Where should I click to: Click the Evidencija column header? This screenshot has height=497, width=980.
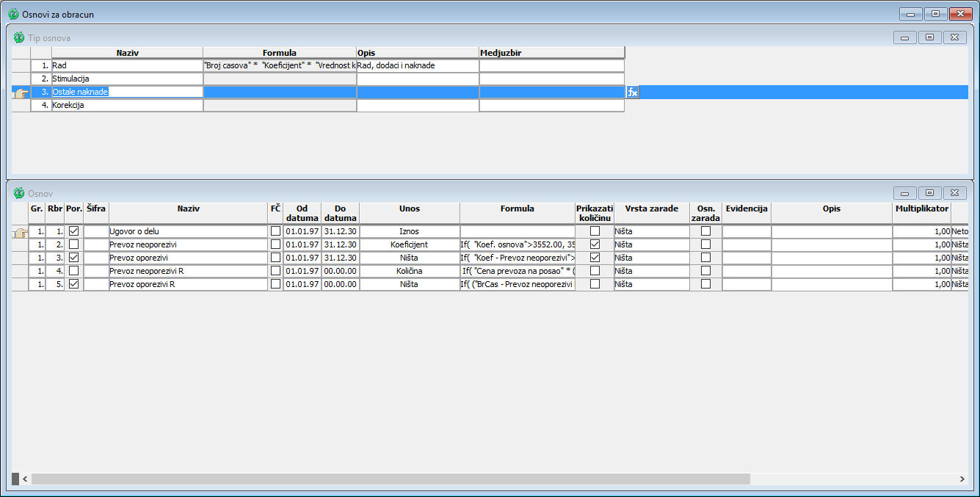[747, 213]
